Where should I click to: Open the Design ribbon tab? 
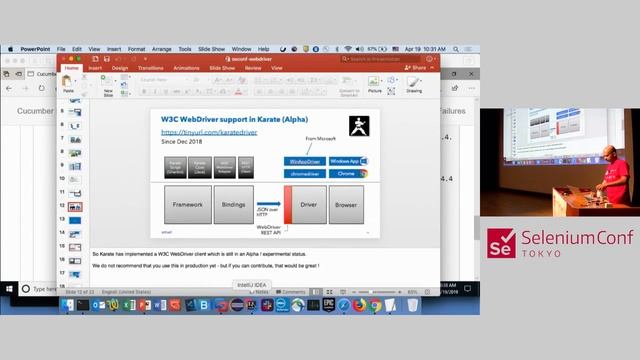pyautogui.click(x=120, y=68)
